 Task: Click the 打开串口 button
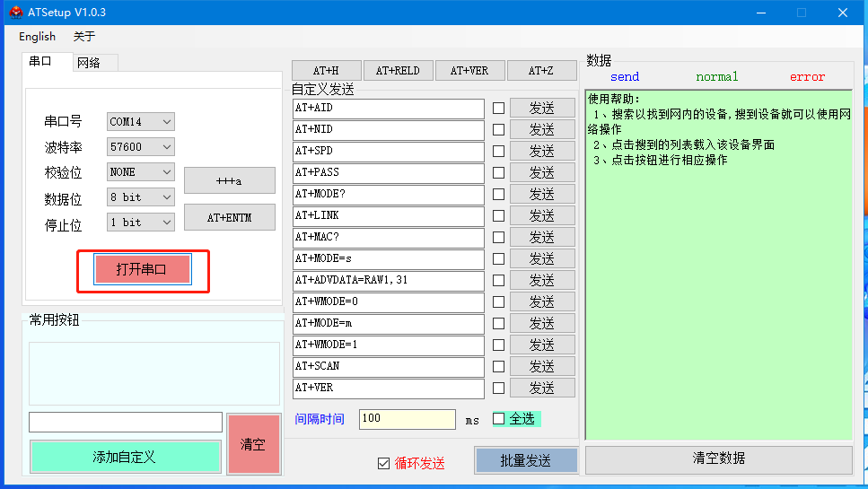pos(142,269)
